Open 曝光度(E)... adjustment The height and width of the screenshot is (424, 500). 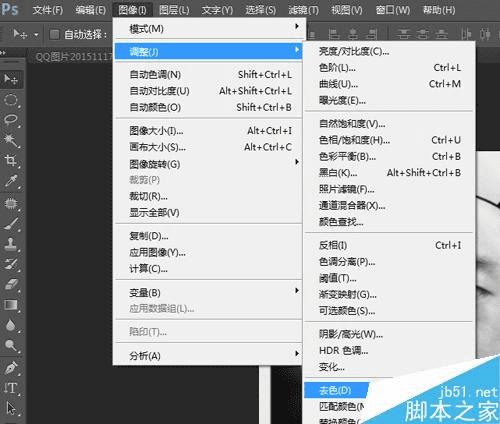[x=389, y=100]
